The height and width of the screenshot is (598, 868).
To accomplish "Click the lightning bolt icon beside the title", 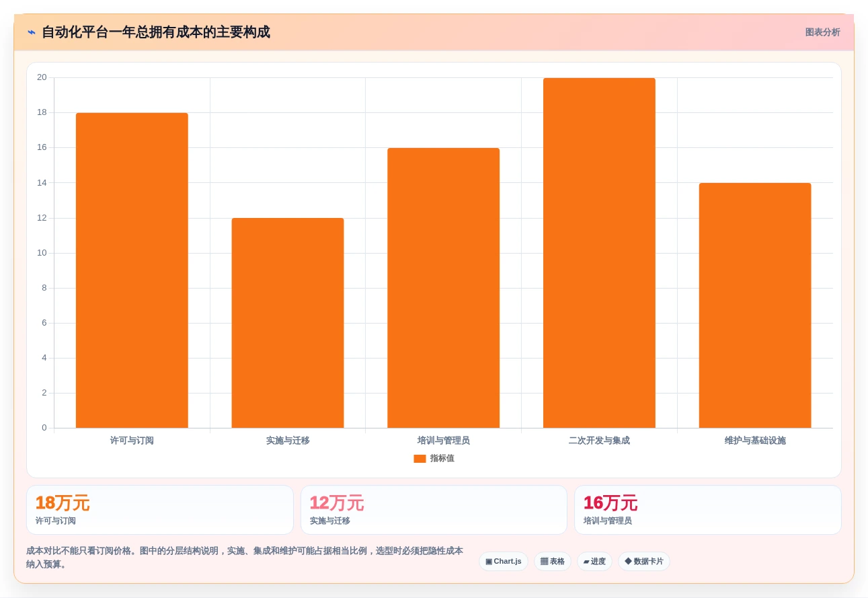I will coord(32,32).
